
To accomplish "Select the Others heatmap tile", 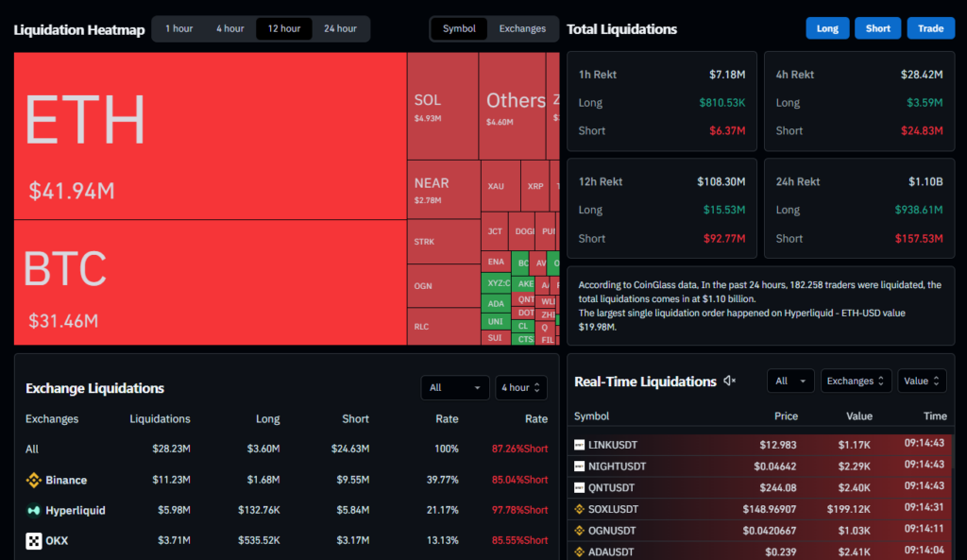I will [513, 106].
